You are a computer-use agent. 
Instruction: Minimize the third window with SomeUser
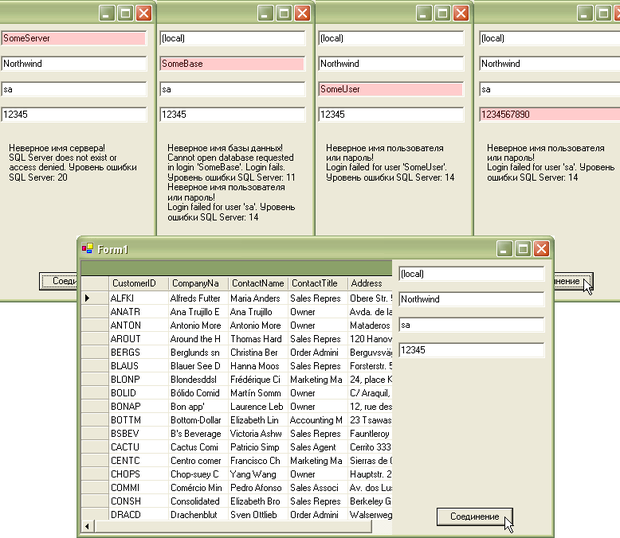[424, 13]
